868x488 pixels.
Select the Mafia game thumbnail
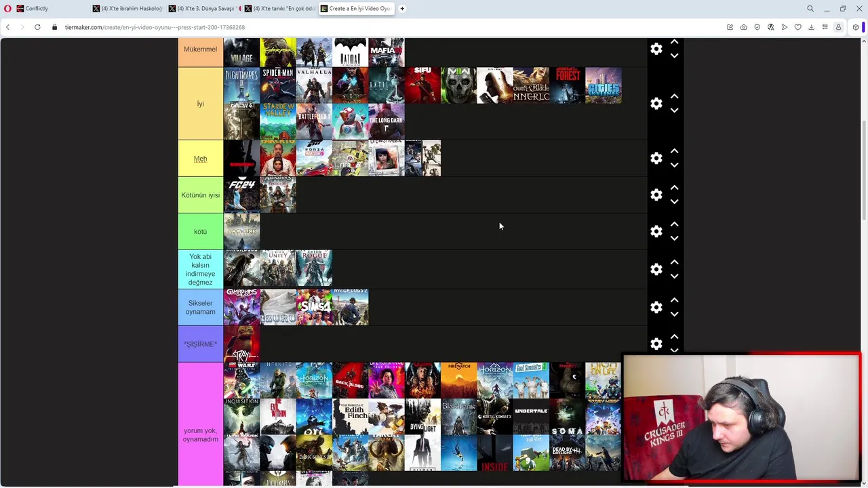387,52
